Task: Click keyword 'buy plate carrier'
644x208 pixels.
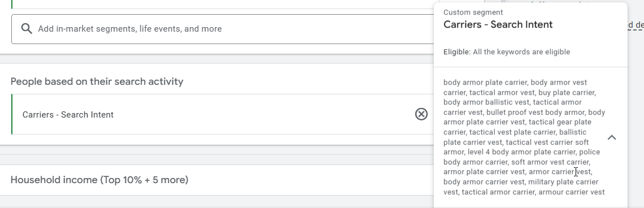Action: pos(567,93)
